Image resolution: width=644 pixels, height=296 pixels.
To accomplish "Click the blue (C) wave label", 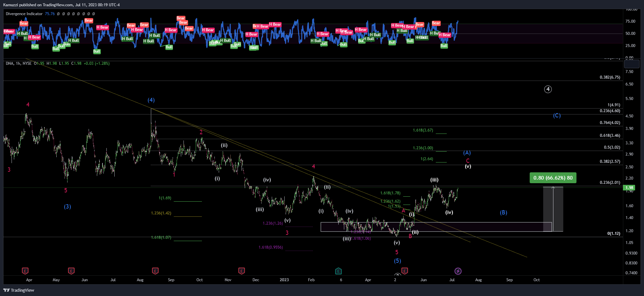I will 557,115.
